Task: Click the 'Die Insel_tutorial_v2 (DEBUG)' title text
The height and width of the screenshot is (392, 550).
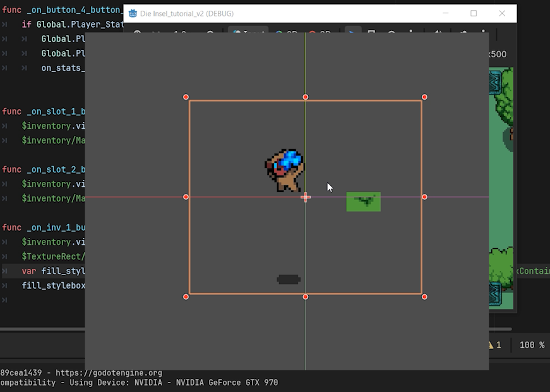Action: [x=187, y=14]
